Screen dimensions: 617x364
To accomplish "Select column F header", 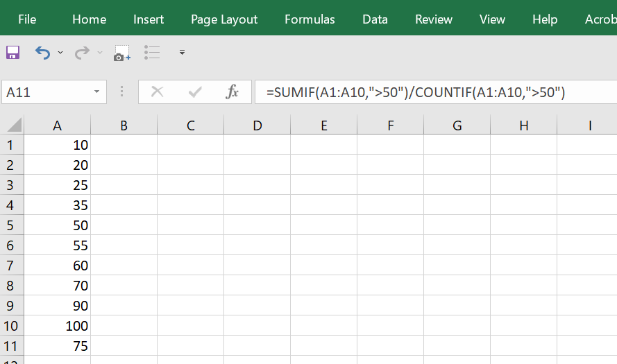I will pyautogui.click(x=390, y=125).
